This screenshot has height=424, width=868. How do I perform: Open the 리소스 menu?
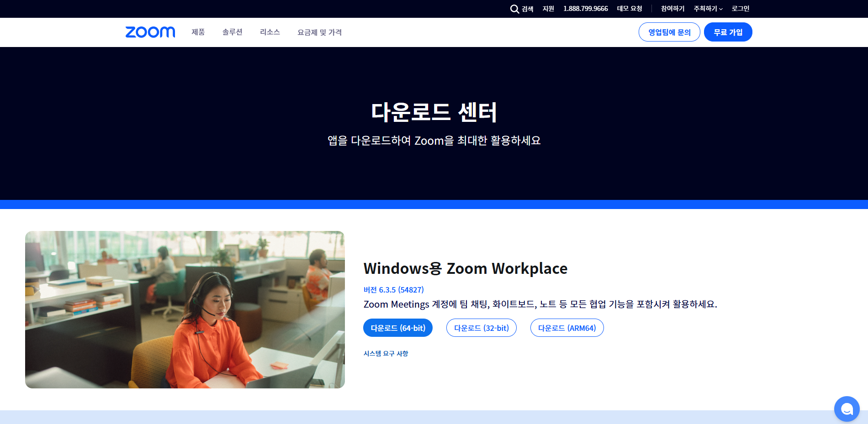tap(270, 32)
